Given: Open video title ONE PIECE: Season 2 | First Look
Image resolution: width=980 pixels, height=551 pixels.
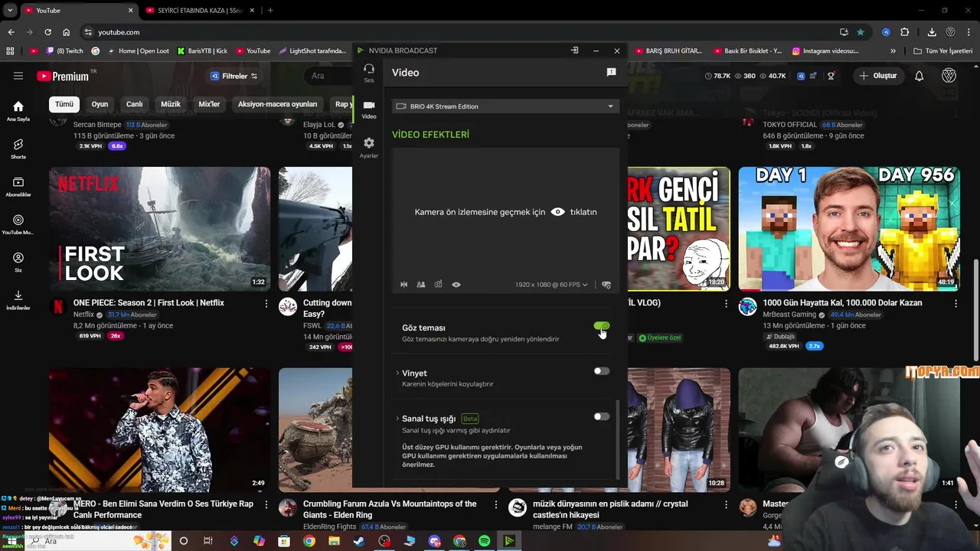Looking at the screenshot, I should coord(149,303).
